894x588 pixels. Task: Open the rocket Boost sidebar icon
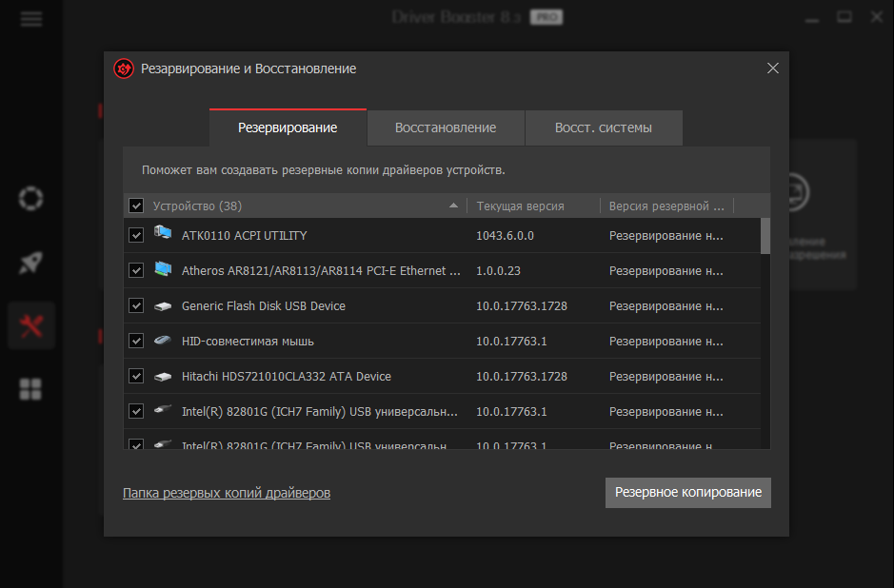[31, 264]
